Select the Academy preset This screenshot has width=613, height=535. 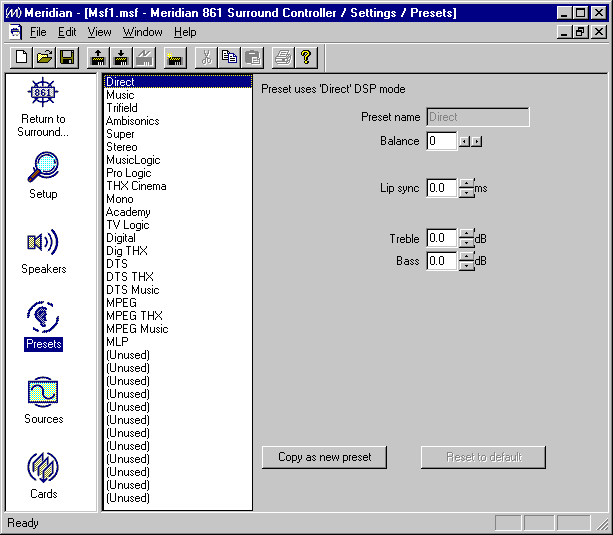(178, 212)
